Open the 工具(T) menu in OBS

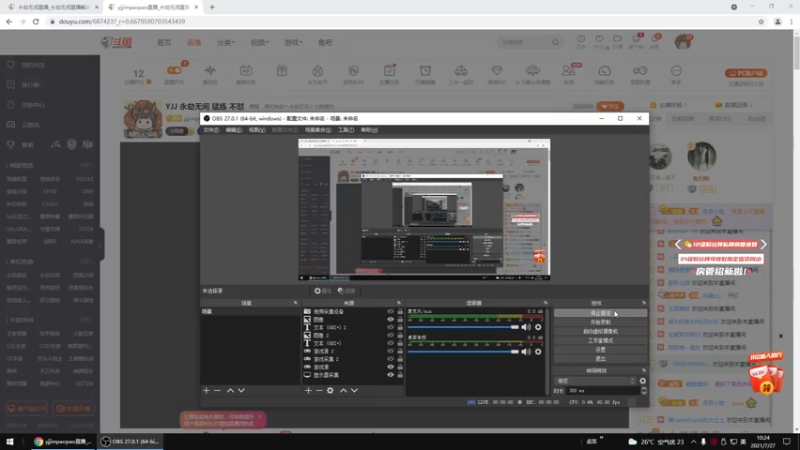345,130
